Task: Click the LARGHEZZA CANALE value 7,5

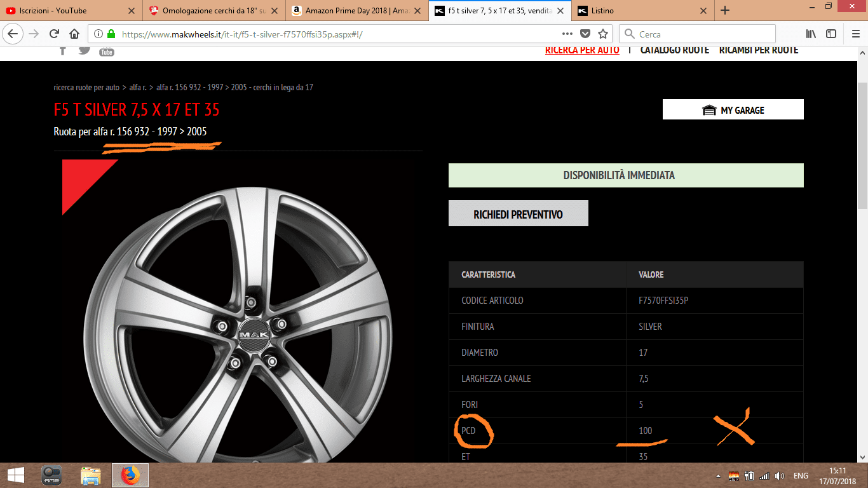Action: point(644,379)
